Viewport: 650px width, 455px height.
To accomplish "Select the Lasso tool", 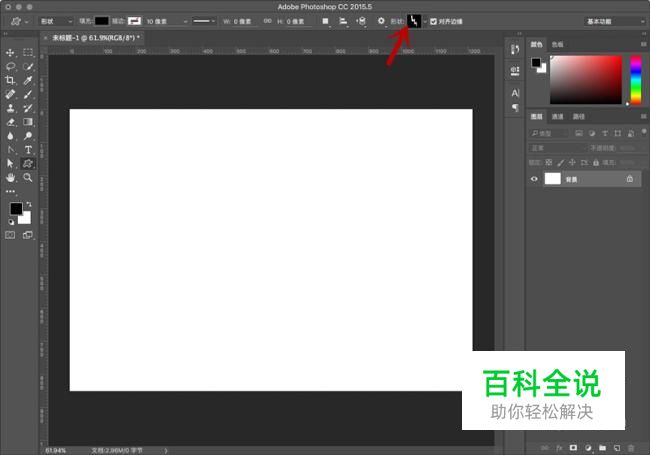I will tap(11, 66).
